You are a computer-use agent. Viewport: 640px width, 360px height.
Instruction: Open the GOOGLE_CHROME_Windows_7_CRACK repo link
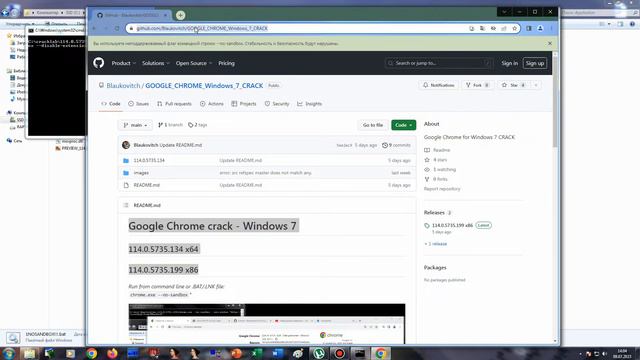204,86
